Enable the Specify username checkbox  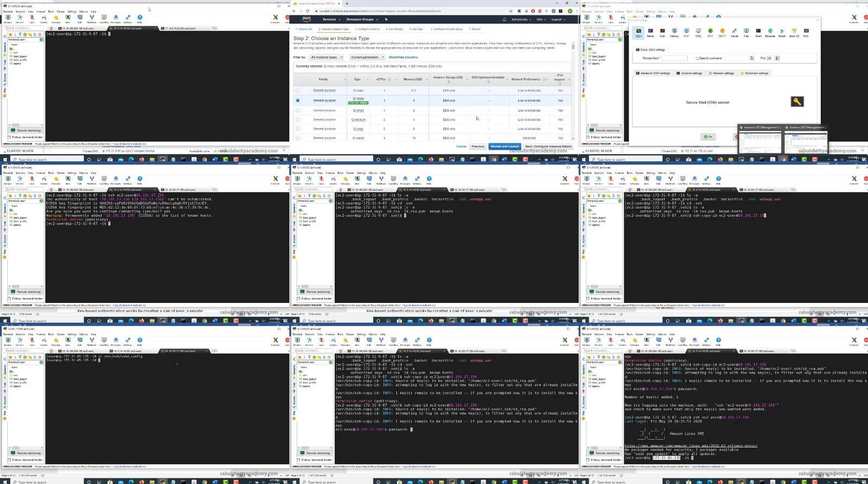tap(698, 58)
